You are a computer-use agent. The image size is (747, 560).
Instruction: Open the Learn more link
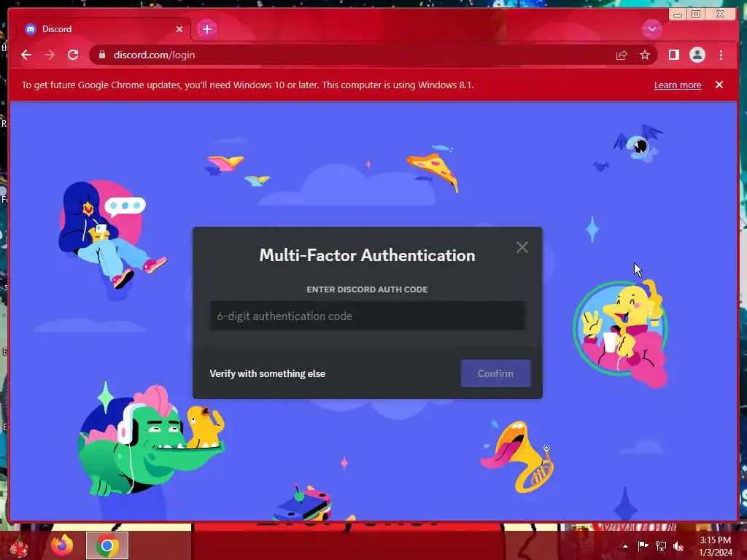pyautogui.click(x=678, y=85)
